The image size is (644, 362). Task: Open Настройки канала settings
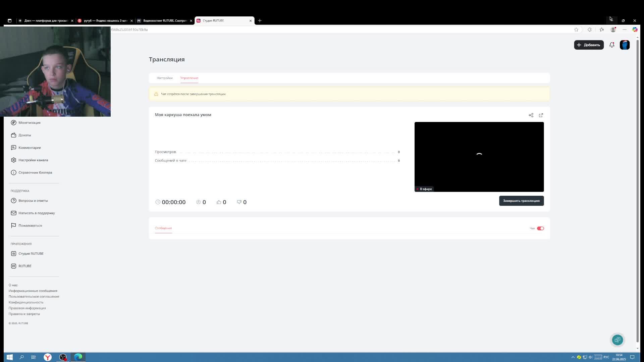point(33,160)
